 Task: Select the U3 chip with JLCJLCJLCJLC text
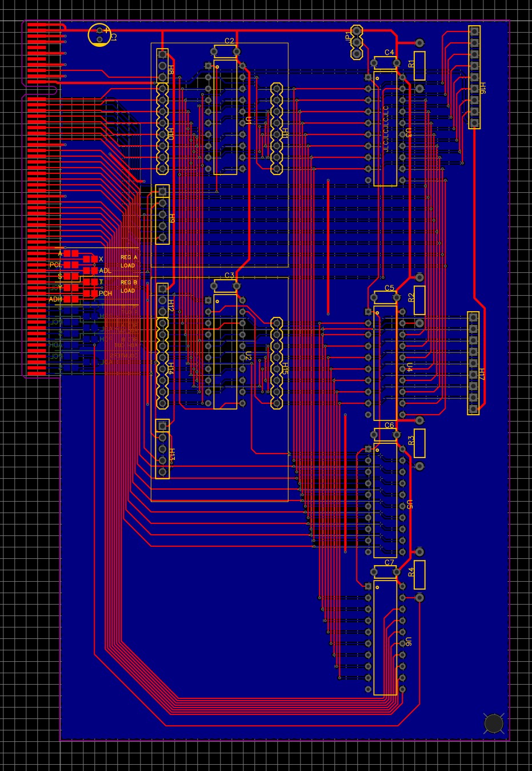click(x=385, y=129)
